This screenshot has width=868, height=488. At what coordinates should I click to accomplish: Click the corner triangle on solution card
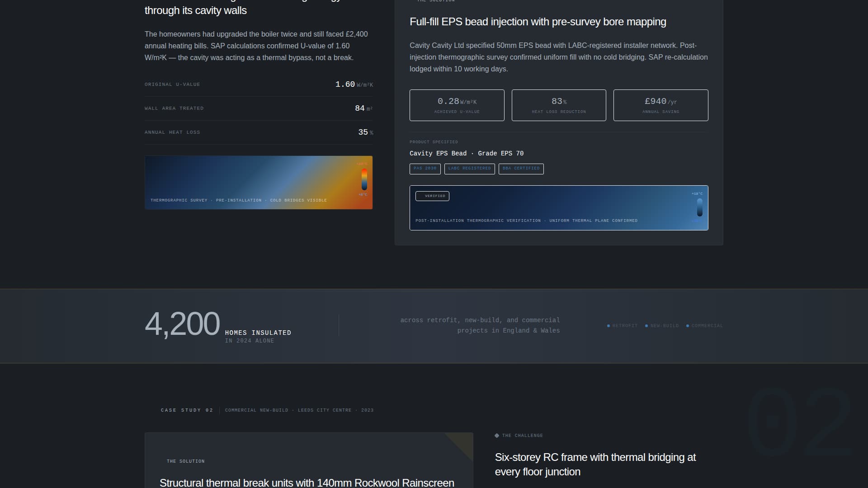tap(463, 443)
